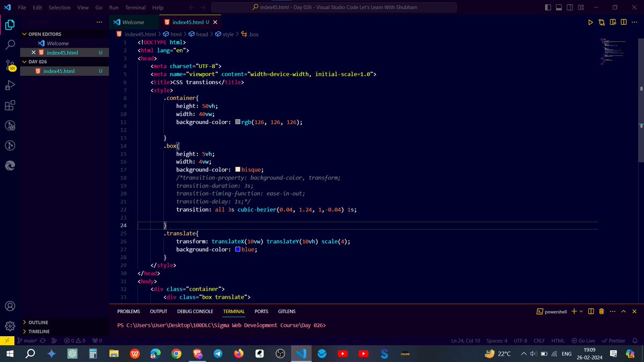Open preview to the side icon
644x362 pixels.
point(612,22)
